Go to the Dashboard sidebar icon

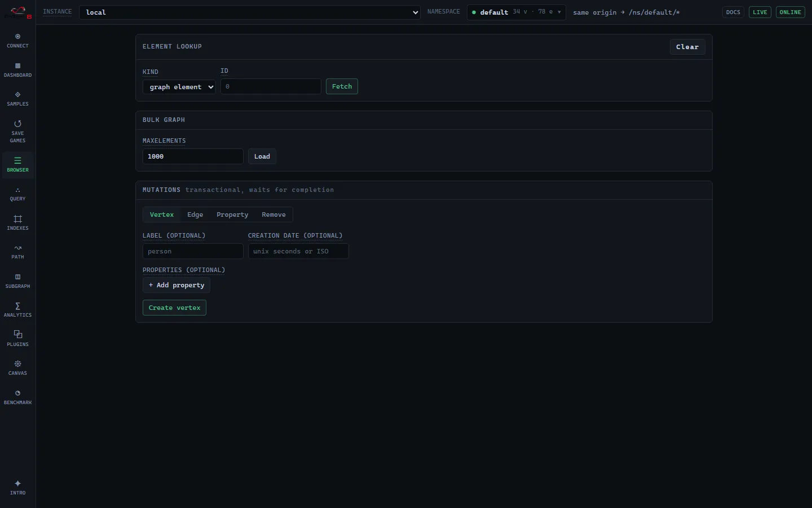click(17, 70)
